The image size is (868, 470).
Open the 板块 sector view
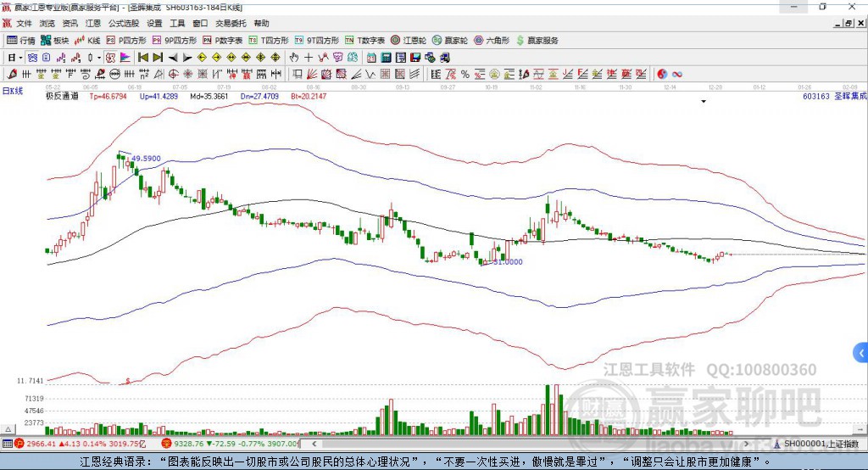(x=54, y=41)
